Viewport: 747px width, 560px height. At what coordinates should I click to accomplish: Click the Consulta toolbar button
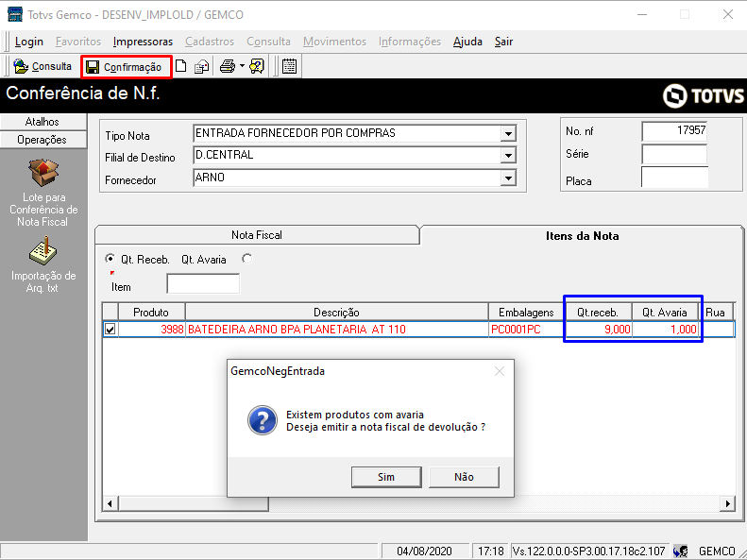coord(42,66)
